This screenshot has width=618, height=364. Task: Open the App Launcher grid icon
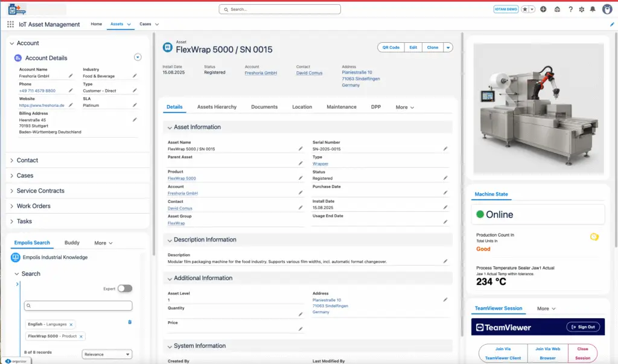click(10, 25)
